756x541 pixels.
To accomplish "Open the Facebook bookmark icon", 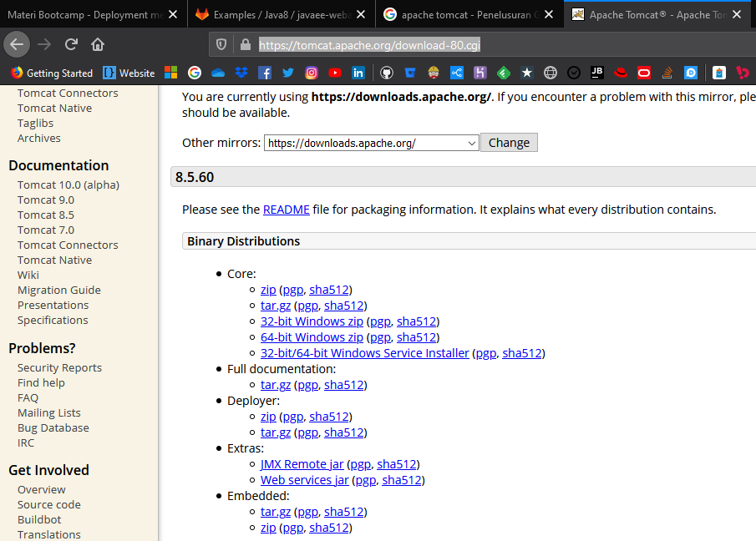I will click(265, 73).
